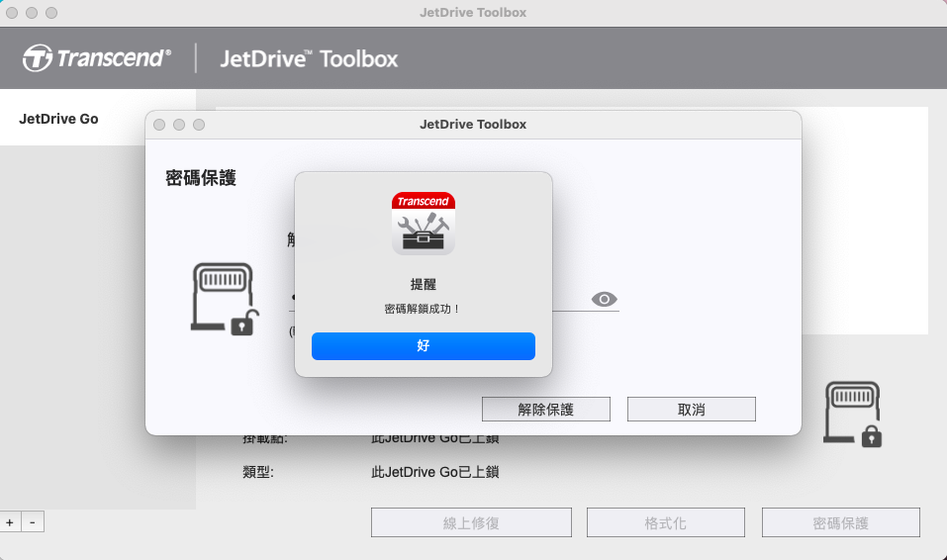Toggle password visibility eye icon
This screenshot has height=560, width=947.
(604, 299)
